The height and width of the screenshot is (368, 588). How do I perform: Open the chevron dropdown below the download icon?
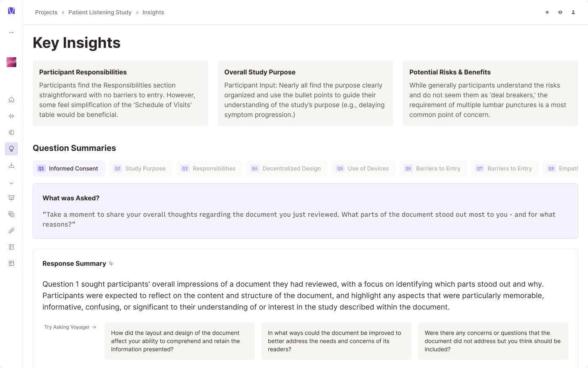11,183
